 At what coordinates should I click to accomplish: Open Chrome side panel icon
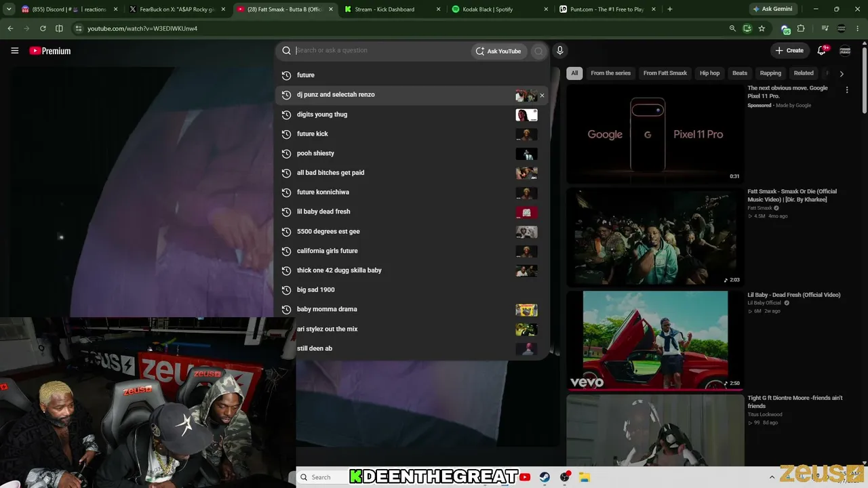tap(59, 28)
